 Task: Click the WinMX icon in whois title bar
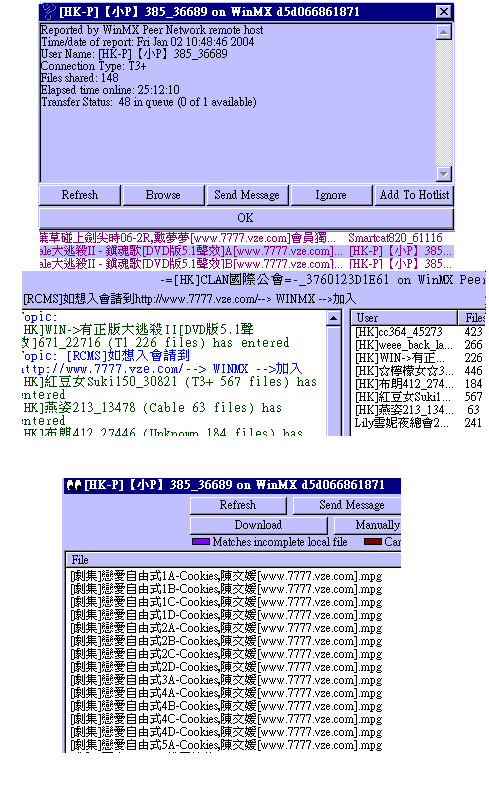[x=49, y=11]
